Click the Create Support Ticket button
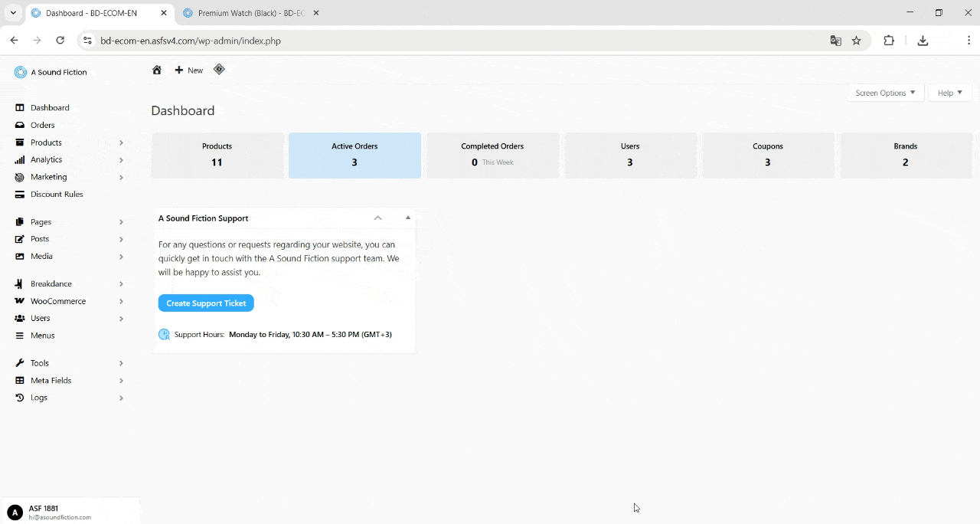 tap(205, 303)
